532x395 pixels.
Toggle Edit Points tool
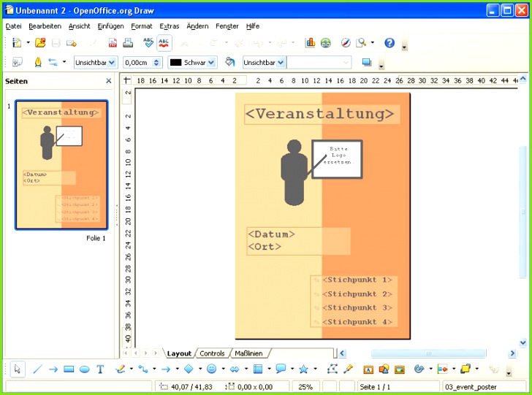(332, 369)
